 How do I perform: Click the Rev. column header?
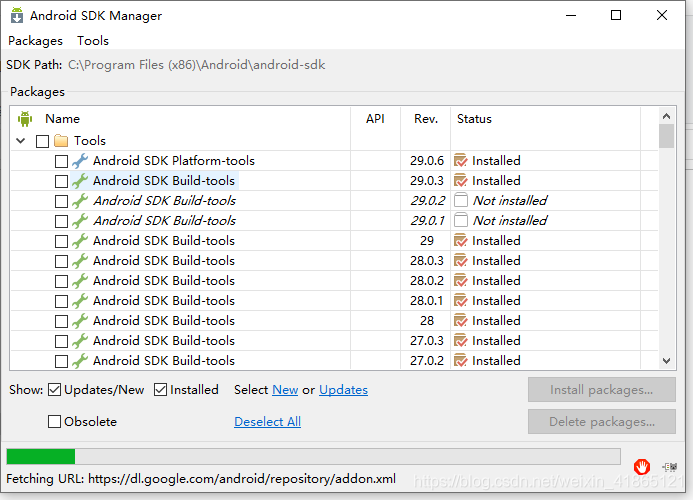click(x=426, y=119)
